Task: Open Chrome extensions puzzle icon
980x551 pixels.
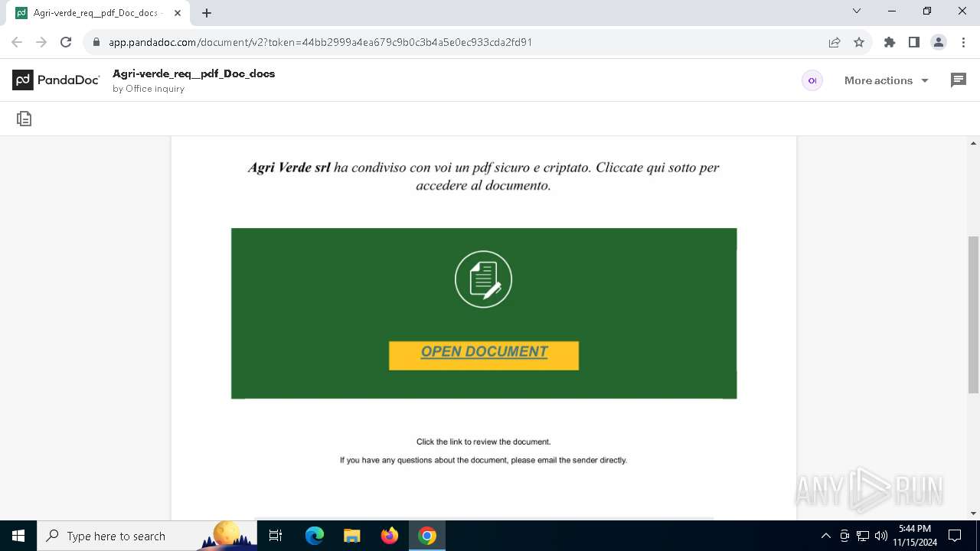Action: 890,42
